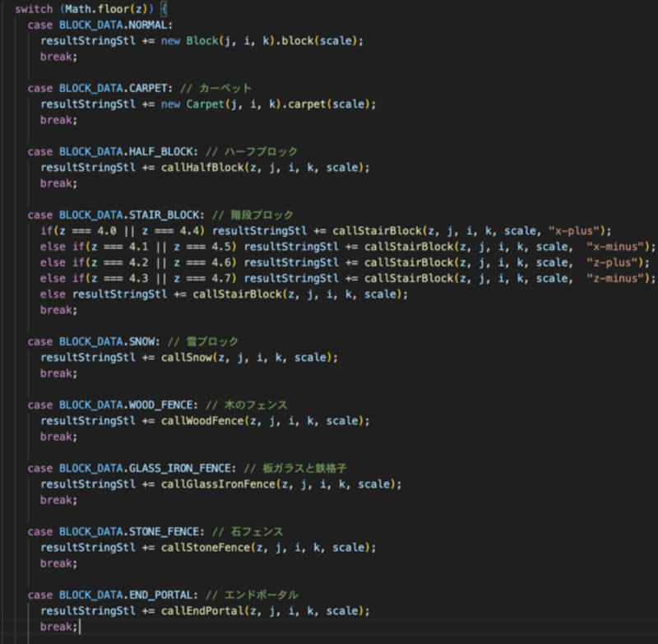Click 'Math.floor(z)' in the switch statement

[106, 9]
